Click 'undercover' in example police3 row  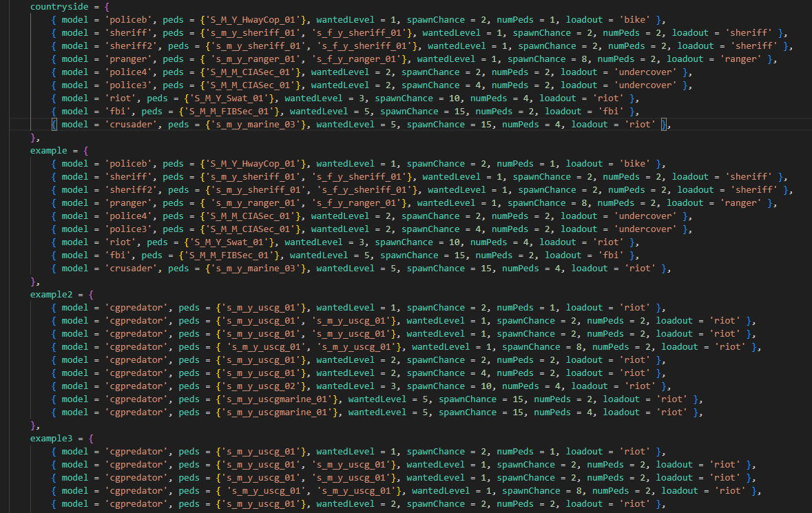coord(645,229)
